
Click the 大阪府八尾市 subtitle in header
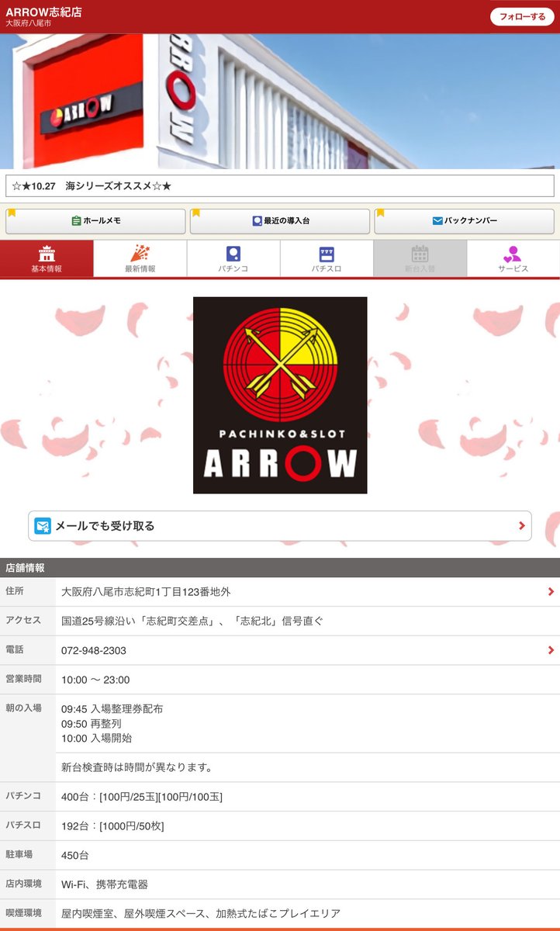click(28, 24)
